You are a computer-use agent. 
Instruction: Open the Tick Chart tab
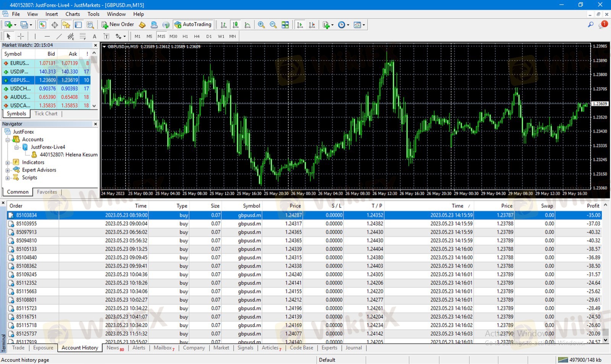(x=46, y=114)
